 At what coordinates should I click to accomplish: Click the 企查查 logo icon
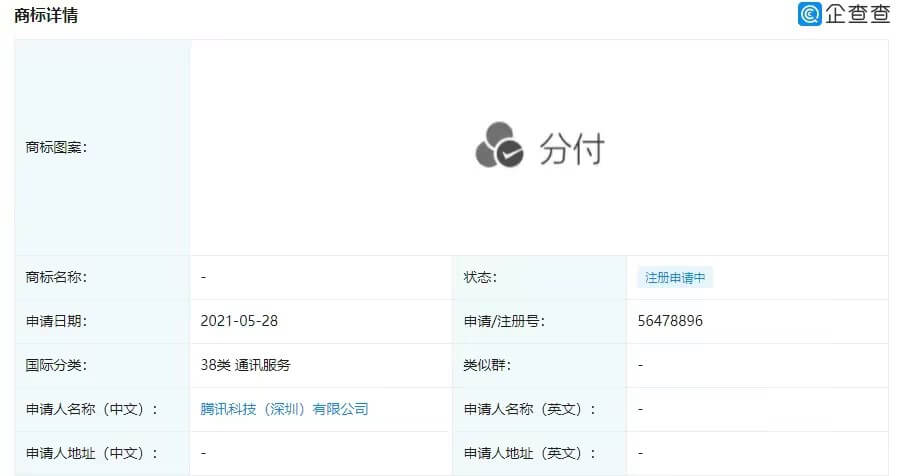pyautogui.click(x=809, y=14)
